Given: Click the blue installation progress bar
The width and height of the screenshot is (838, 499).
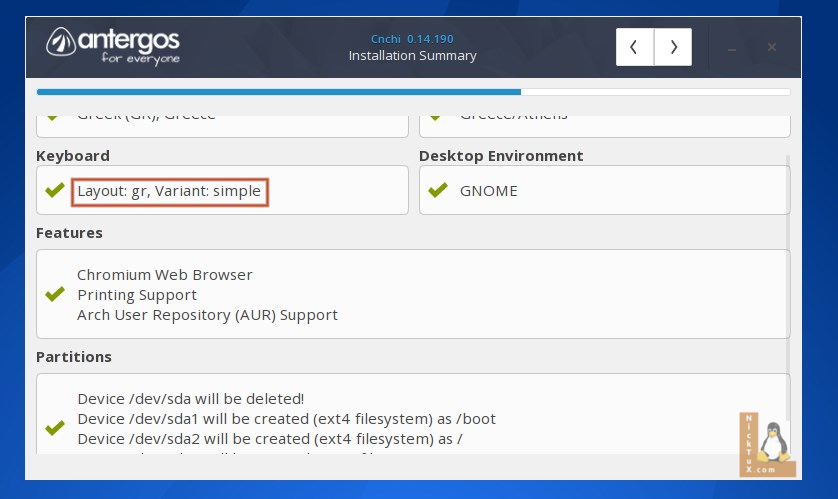Looking at the screenshot, I should click(278, 92).
